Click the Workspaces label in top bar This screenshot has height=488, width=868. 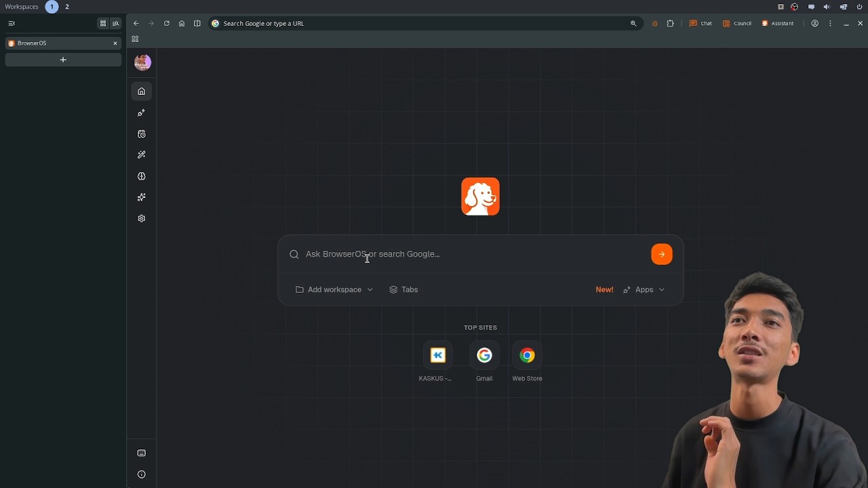pos(22,7)
